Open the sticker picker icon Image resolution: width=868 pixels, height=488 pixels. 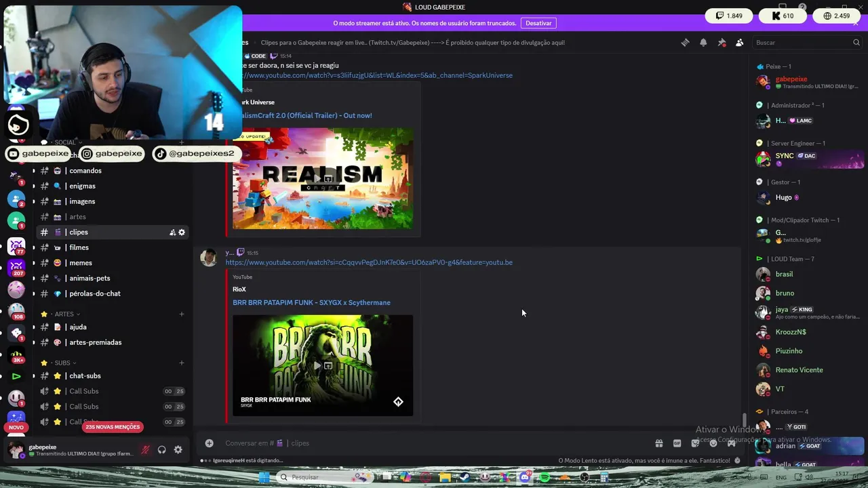[695, 443]
